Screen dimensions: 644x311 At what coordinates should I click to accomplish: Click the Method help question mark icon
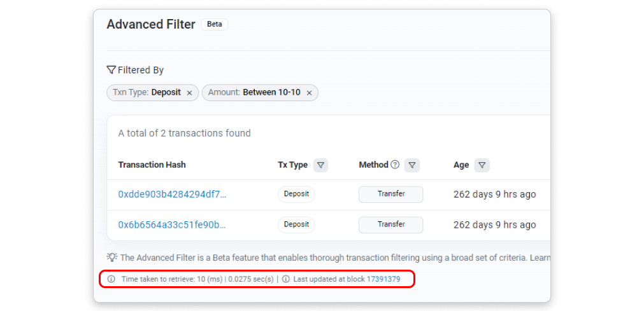[395, 165]
